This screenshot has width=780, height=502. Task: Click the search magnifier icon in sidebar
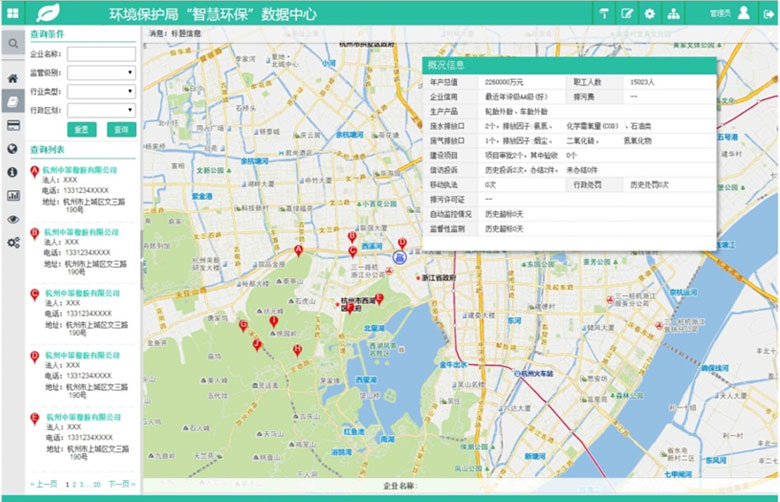point(13,44)
